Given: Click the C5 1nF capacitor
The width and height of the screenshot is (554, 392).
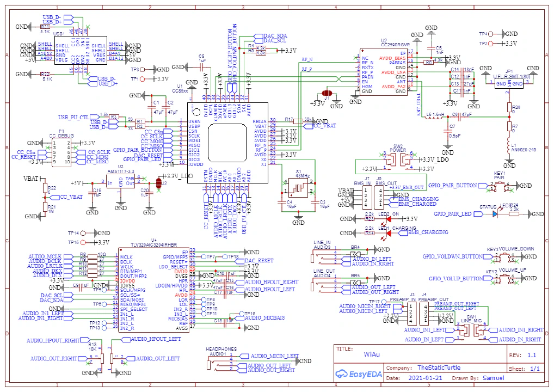Looking at the screenshot, I should (x=431, y=48).
